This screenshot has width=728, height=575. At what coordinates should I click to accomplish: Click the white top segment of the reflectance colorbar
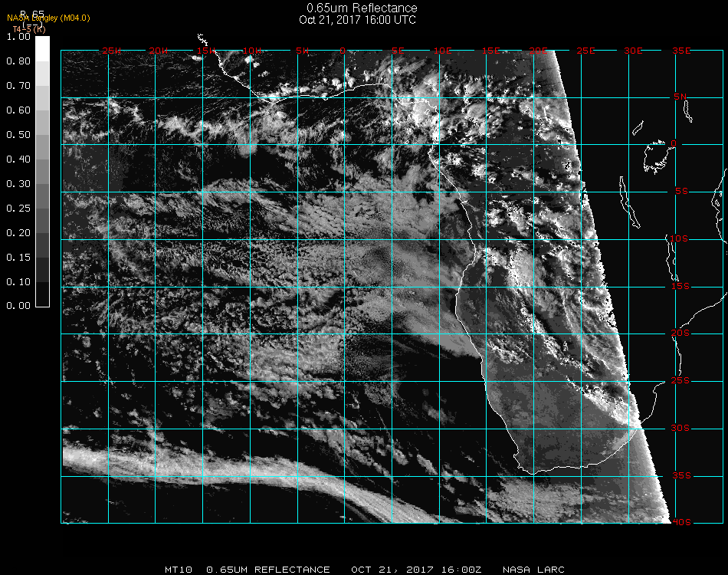42,49
